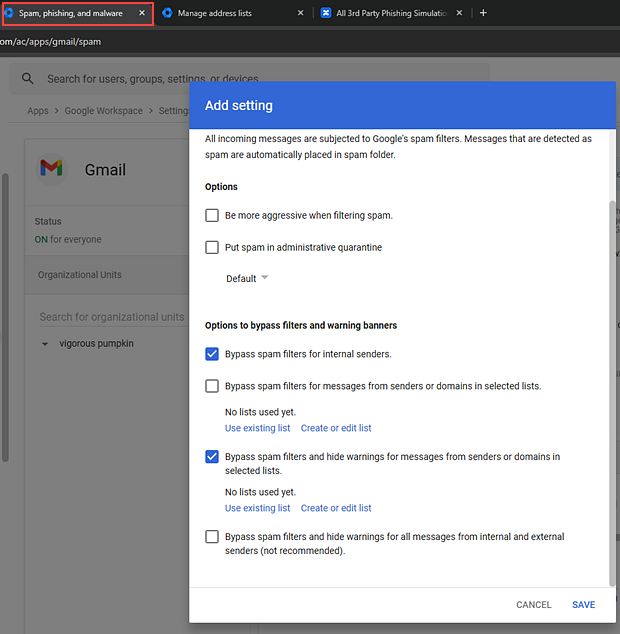Click the All 3rd Party Phishing tab favicon
The image size is (620, 634).
coord(326,13)
